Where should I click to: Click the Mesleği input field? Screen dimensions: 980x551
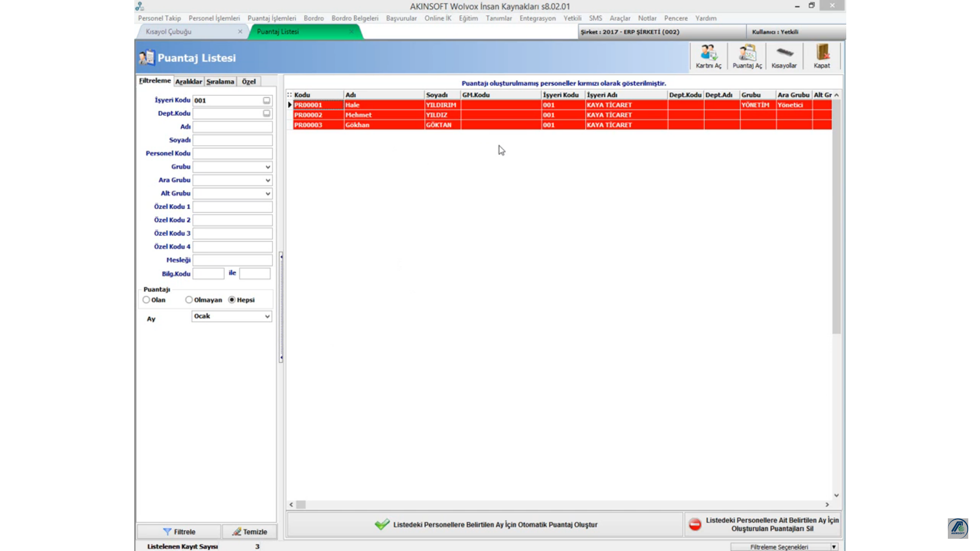click(232, 260)
